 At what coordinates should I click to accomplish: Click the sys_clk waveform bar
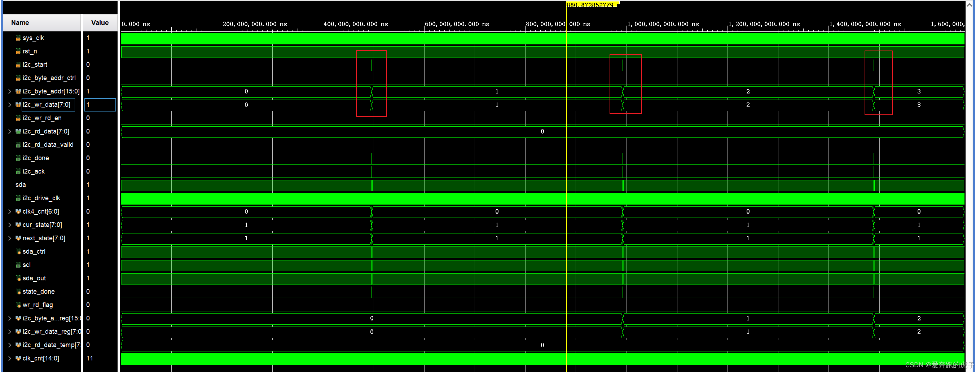[542, 38]
